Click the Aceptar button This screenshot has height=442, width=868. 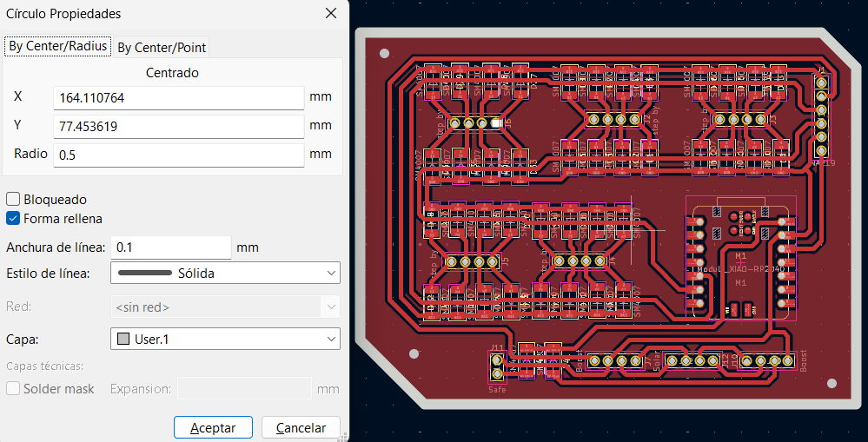pyautogui.click(x=213, y=427)
